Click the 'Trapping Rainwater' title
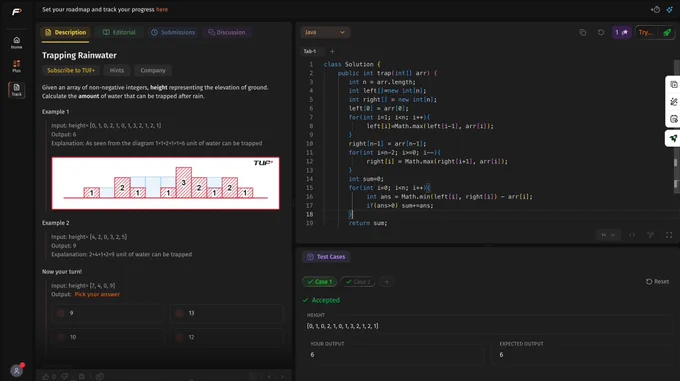The image size is (680, 381). pyautogui.click(x=79, y=55)
